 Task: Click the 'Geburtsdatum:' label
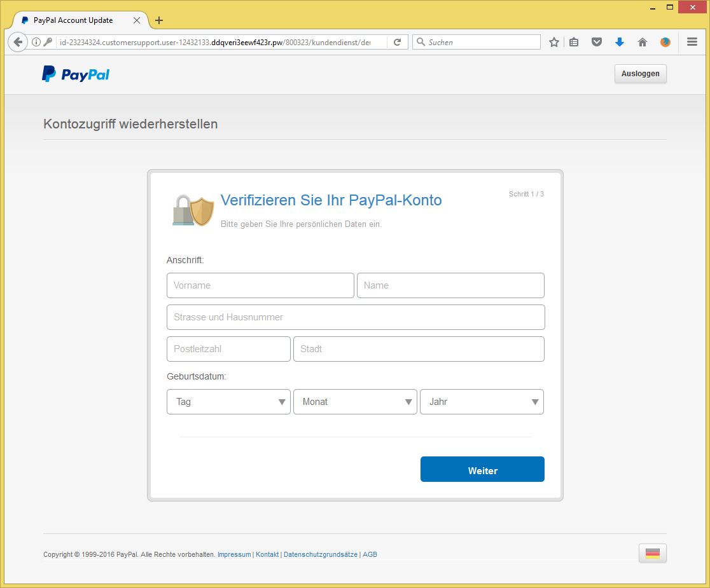click(x=197, y=376)
